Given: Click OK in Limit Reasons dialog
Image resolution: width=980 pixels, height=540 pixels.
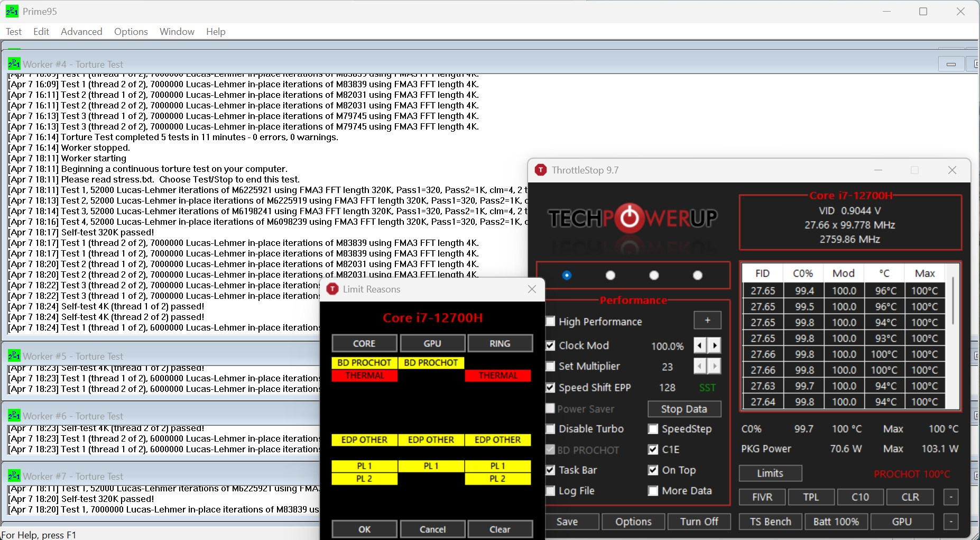Looking at the screenshot, I should tap(365, 529).
